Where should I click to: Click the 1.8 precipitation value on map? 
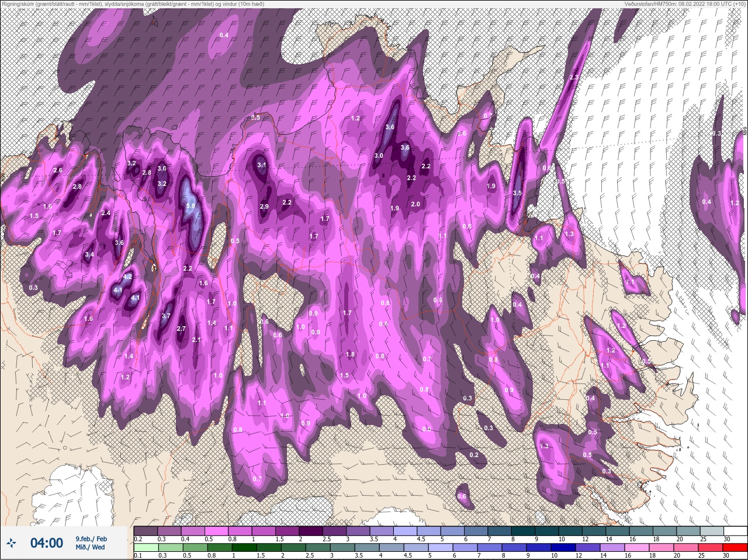click(x=350, y=354)
